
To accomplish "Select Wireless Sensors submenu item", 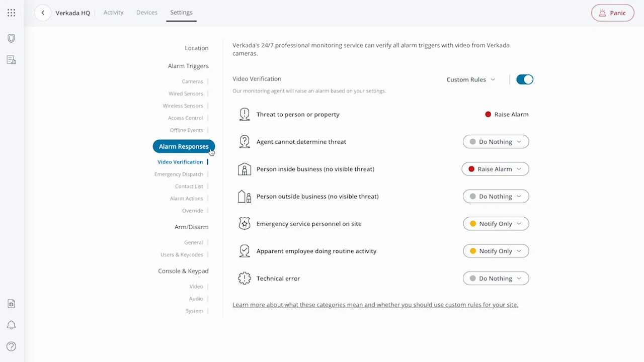I will tap(183, 106).
